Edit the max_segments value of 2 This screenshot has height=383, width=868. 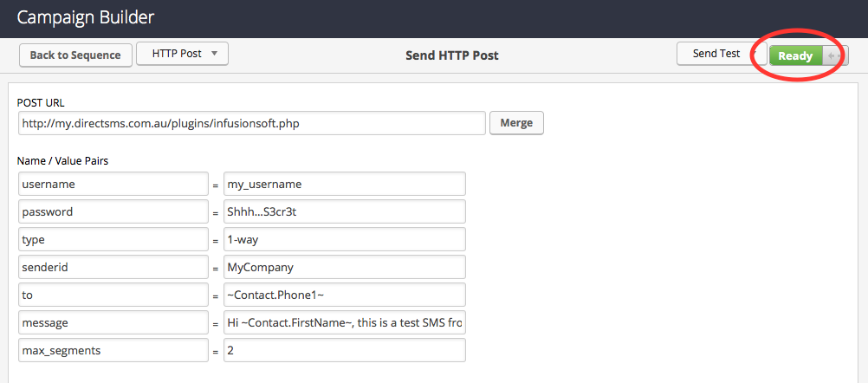[344, 350]
